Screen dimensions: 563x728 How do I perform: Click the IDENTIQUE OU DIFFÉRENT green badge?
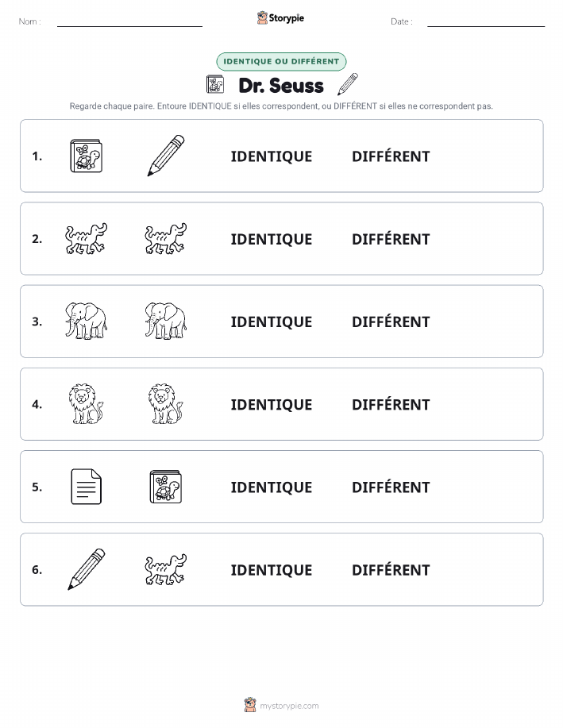(281, 61)
